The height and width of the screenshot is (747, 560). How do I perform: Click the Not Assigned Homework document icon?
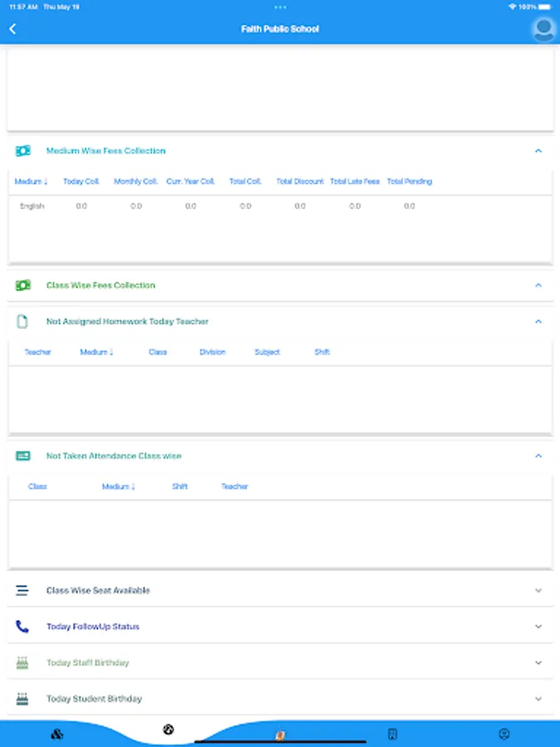pyautogui.click(x=22, y=321)
